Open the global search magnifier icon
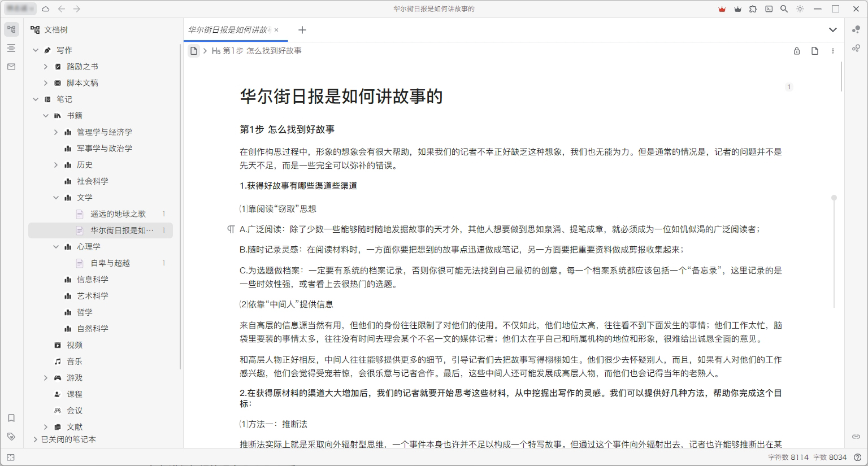This screenshot has width=868, height=466. 784,9
